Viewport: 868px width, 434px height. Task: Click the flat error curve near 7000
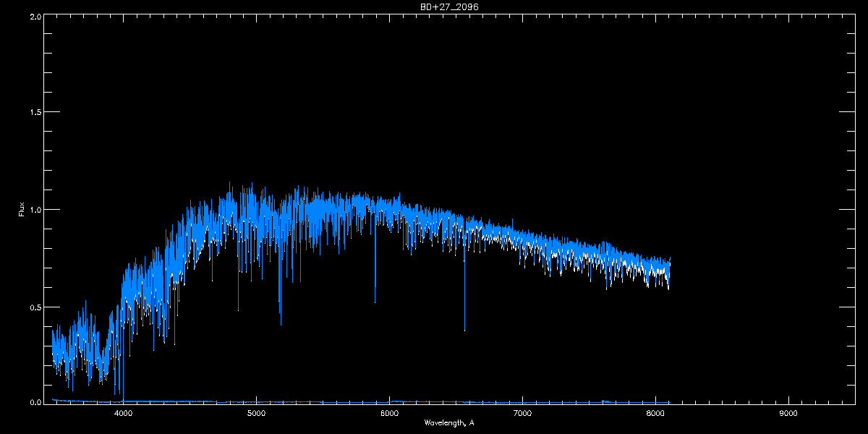tap(522, 402)
